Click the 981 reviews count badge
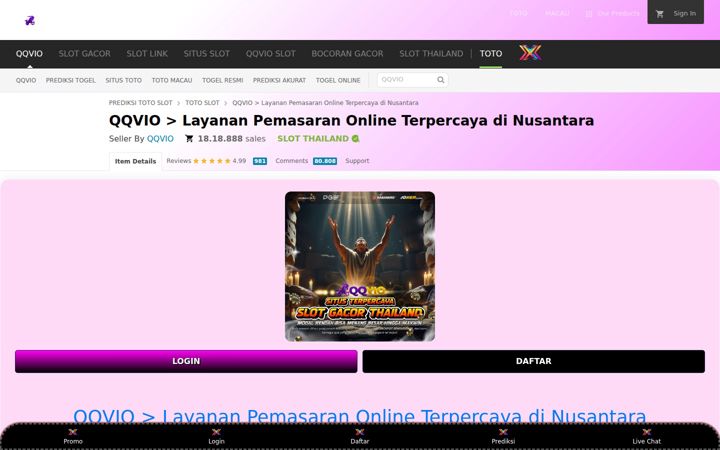The image size is (720, 450). [x=260, y=161]
